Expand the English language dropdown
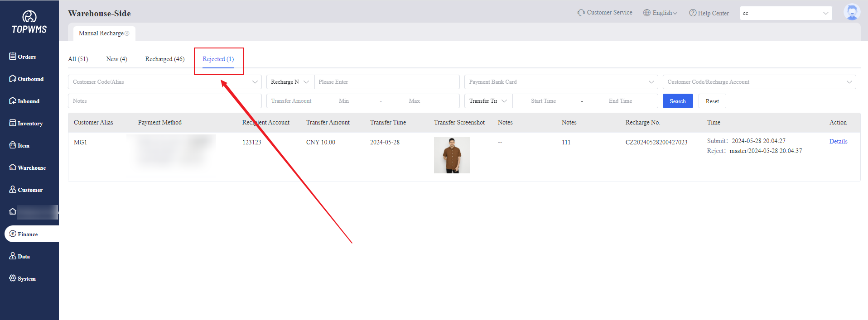Screen dimensions: 868x320 [660, 13]
